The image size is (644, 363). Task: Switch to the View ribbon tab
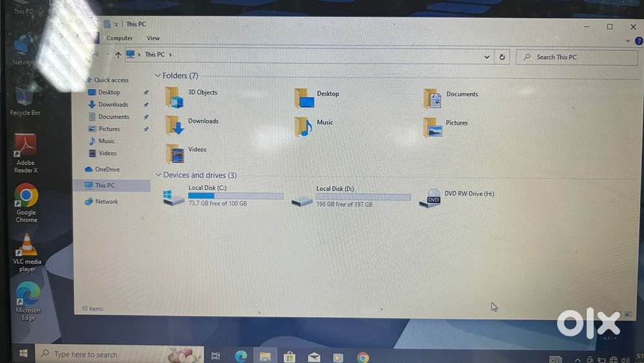(x=153, y=39)
